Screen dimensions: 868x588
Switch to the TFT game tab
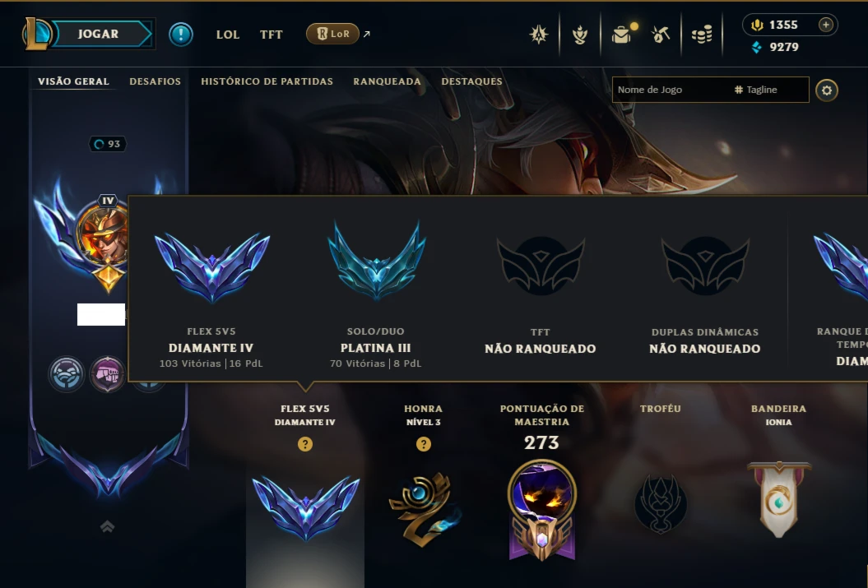(272, 35)
